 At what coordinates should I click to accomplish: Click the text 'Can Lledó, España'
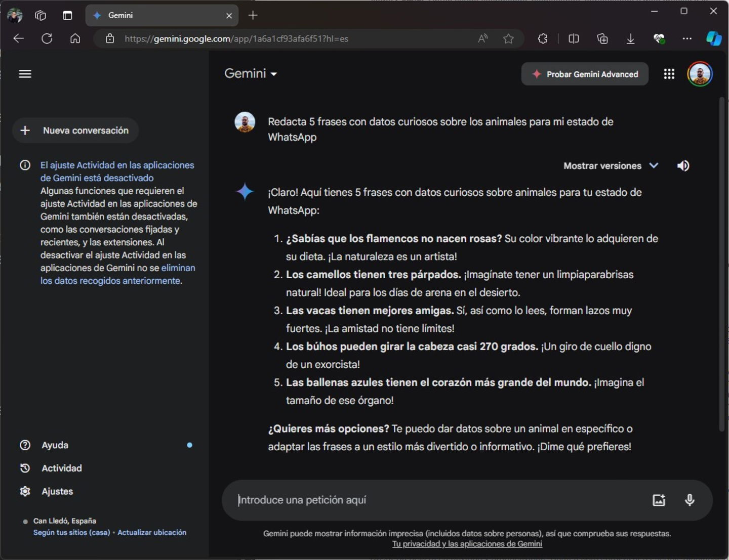64,521
